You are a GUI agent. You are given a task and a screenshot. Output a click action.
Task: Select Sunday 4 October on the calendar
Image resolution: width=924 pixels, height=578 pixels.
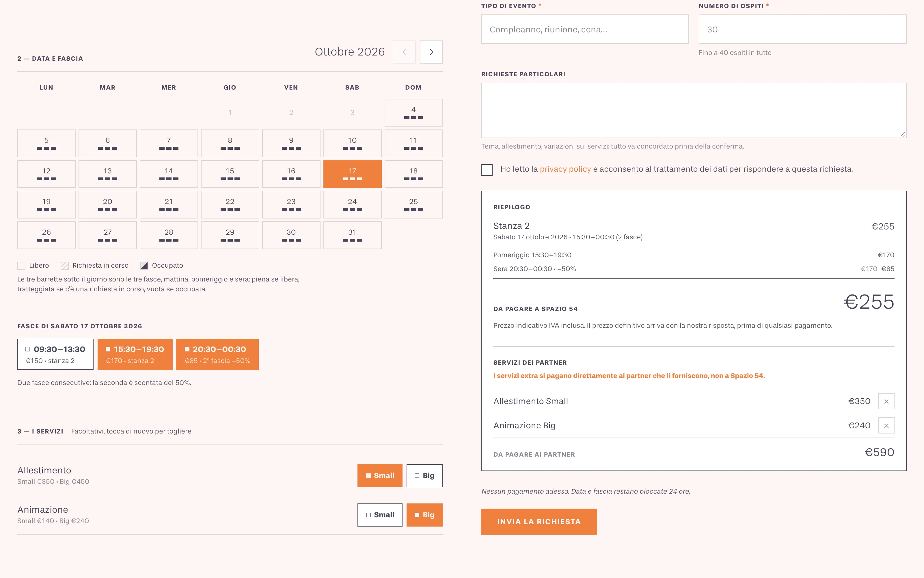click(413, 113)
